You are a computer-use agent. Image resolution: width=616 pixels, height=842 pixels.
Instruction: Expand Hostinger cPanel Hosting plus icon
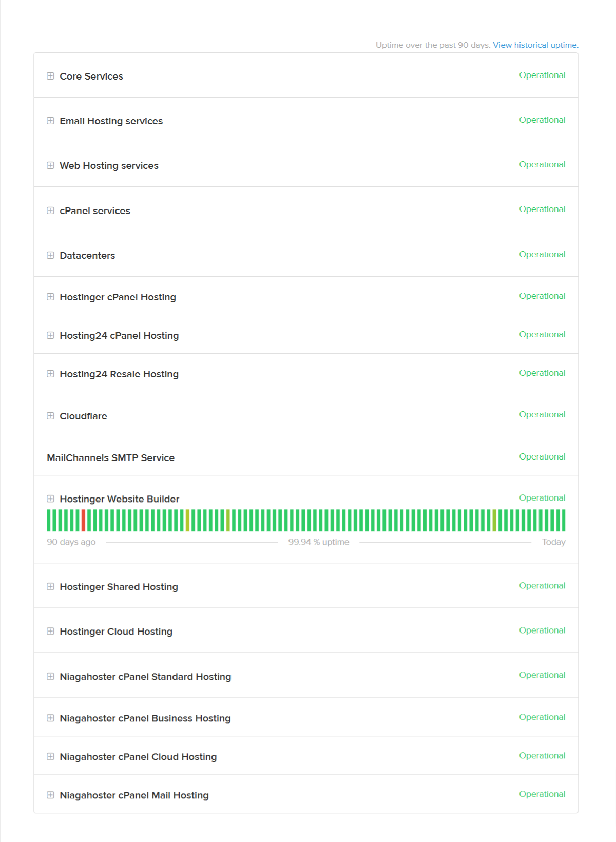point(50,297)
